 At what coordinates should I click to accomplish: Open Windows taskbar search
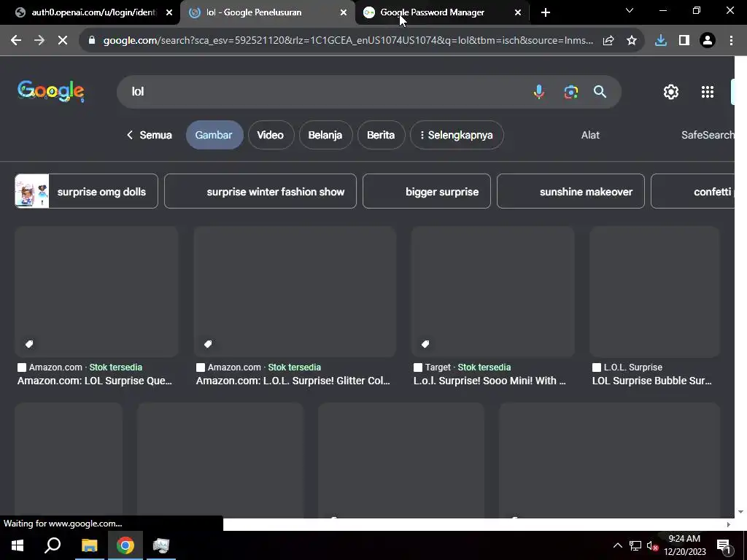click(53, 545)
